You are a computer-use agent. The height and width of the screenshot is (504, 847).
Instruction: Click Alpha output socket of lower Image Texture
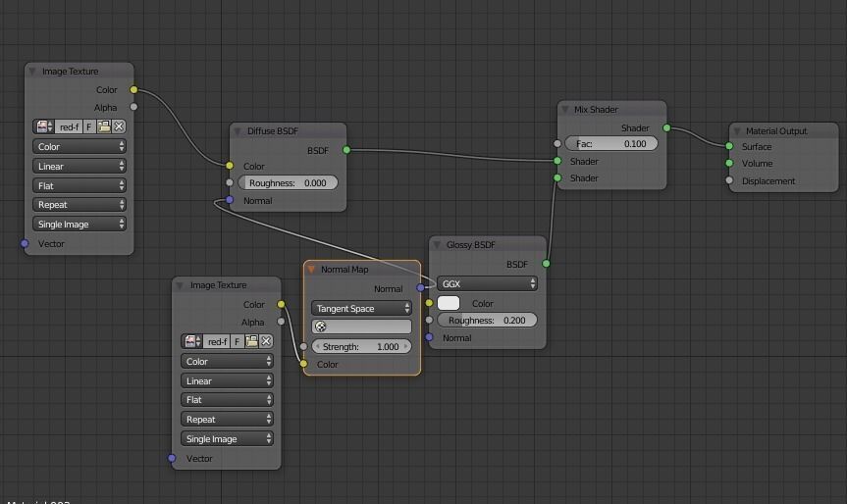281,322
